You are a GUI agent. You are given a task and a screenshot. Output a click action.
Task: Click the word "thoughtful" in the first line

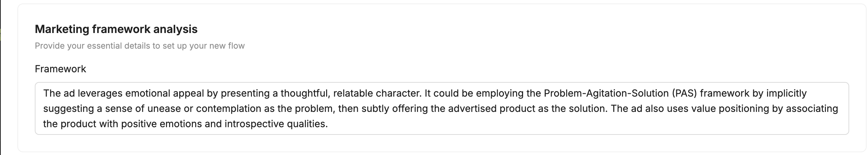click(x=303, y=93)
